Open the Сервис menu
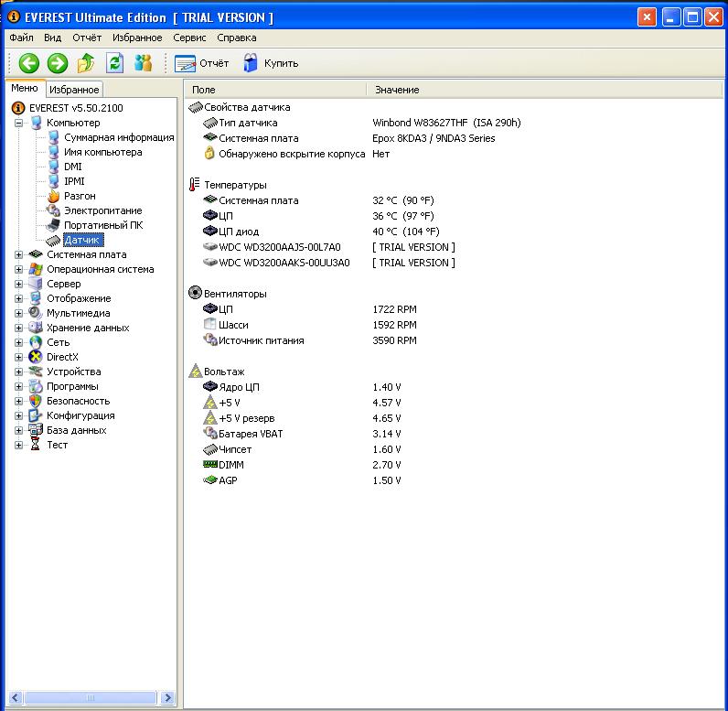Image resolution: width=728 pixels, height=711 pixels. pos(189,38)
